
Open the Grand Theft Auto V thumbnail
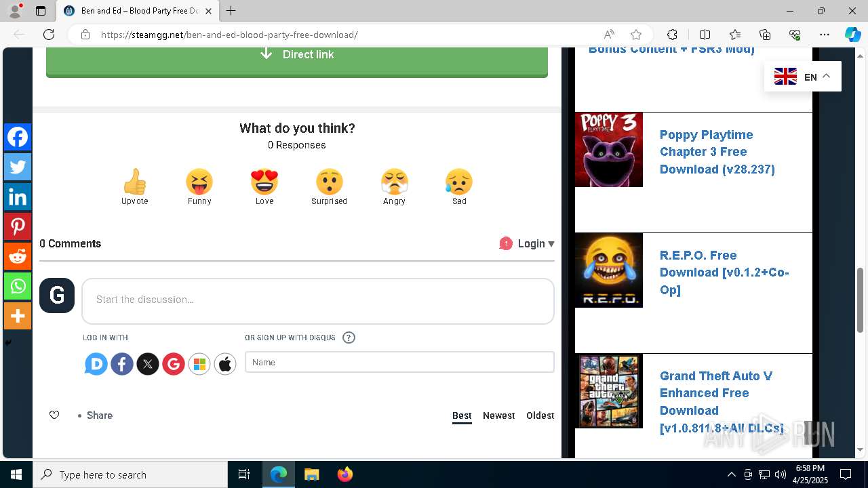609,391
